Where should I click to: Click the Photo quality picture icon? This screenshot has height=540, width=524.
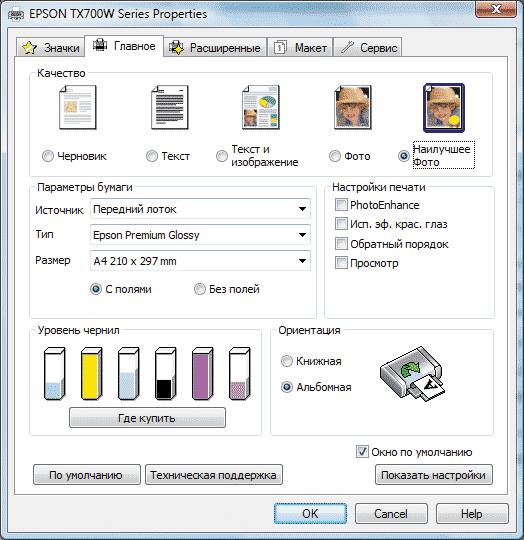pyautogui.click(x=353, y=107)
